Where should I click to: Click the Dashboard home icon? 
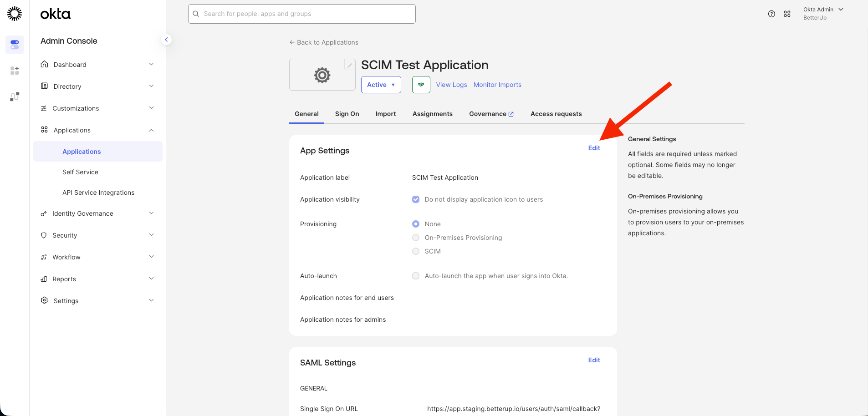[44, 64]
